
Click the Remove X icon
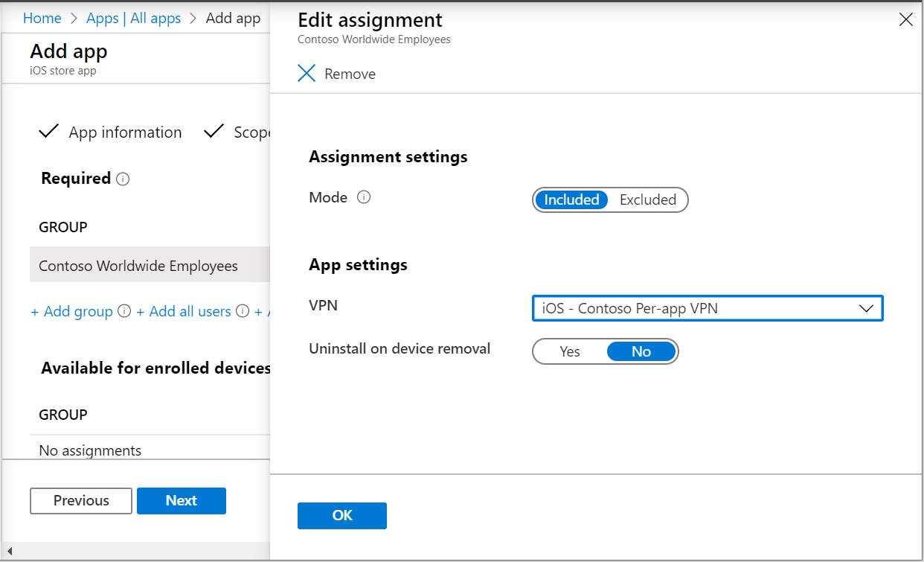307,73
